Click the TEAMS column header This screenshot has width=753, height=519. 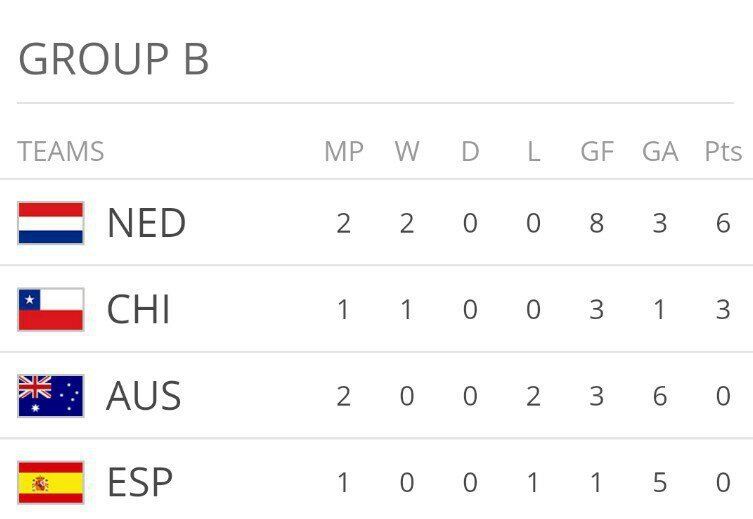(61, 152)
